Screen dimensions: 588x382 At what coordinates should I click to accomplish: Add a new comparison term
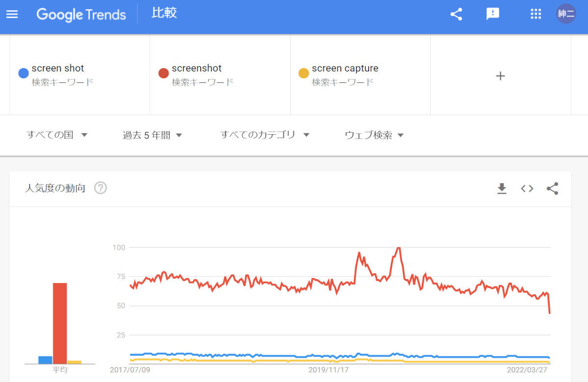(500, 76)
